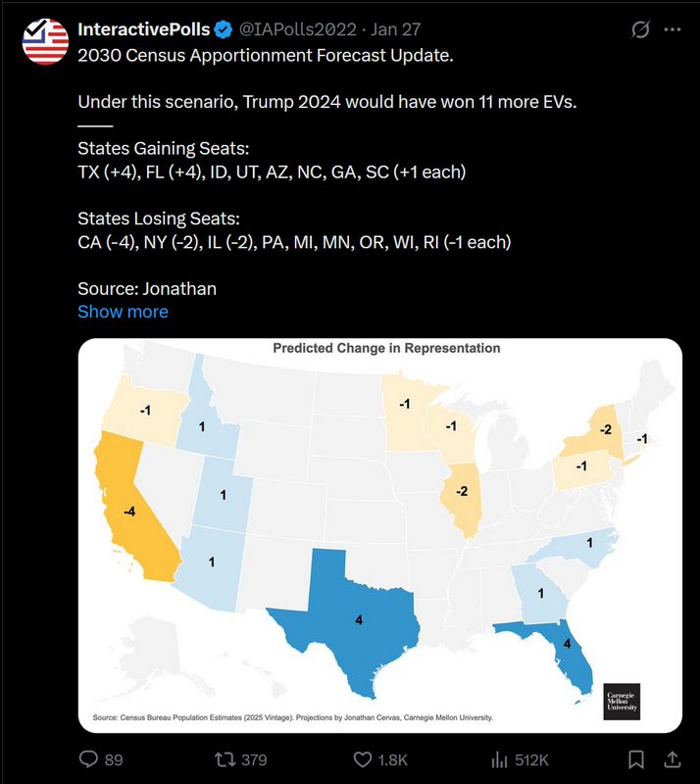Image resolution: width=700 pixels, height=784 pixels.
Task: Open the Grok actions icon
Action: click(x=640, y=29)
